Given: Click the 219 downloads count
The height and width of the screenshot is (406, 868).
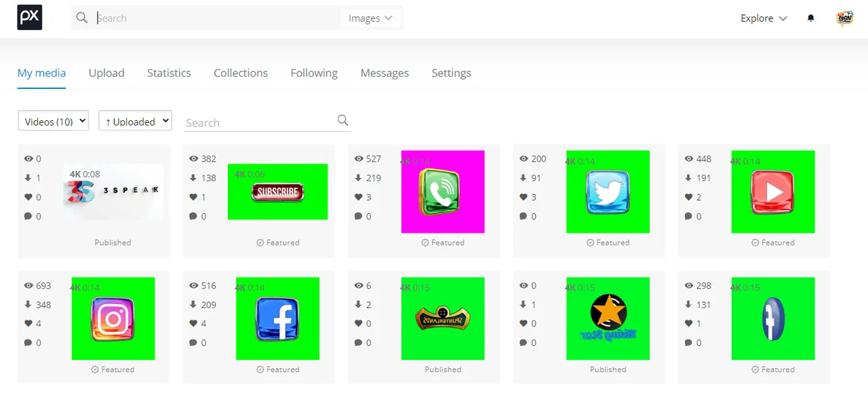Looking at the screenshot, I should 374,178.
